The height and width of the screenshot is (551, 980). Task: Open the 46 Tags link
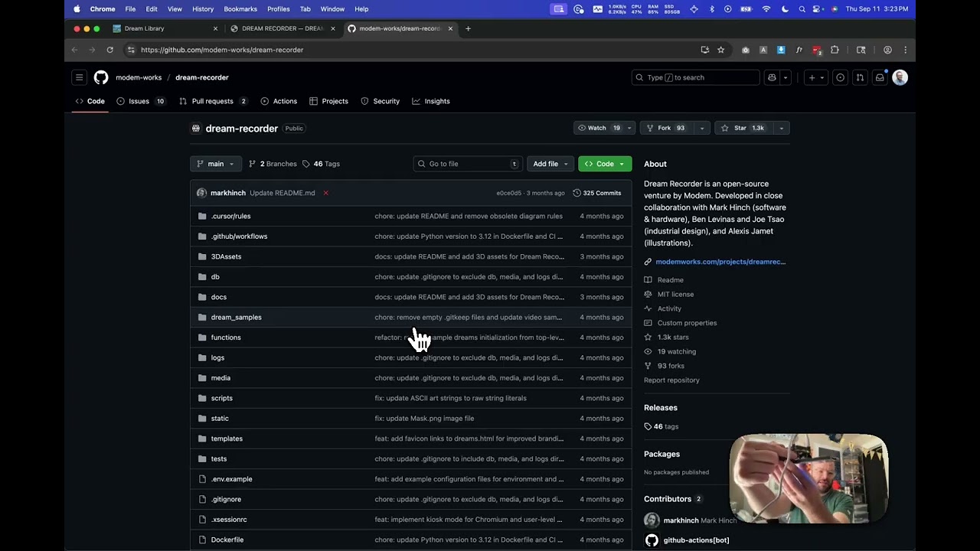tap(321, 164)
